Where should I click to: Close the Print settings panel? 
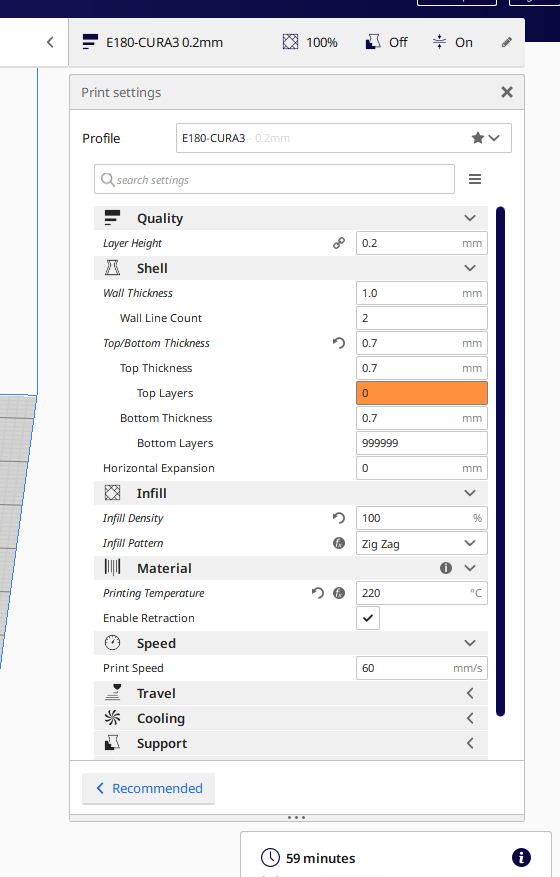pyautogui.click(x=507, y=92)
